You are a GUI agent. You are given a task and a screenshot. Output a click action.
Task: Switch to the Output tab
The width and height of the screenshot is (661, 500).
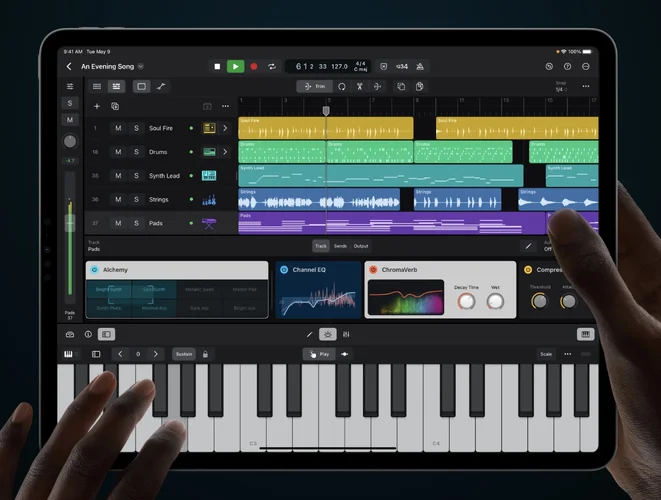pyautogui.click(x=361, y=246)
